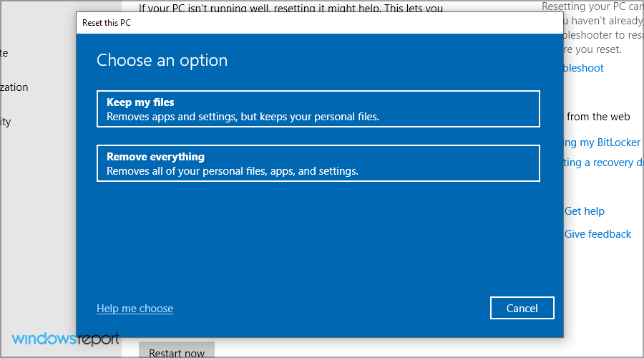Click the Choose an option heading

(x=162, y=60)
